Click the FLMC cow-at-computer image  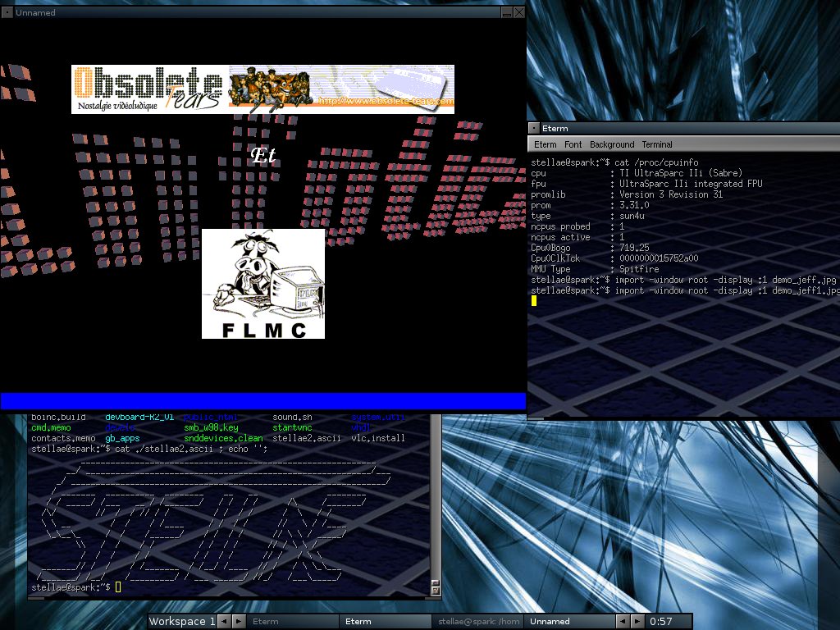tap(263, 284)
